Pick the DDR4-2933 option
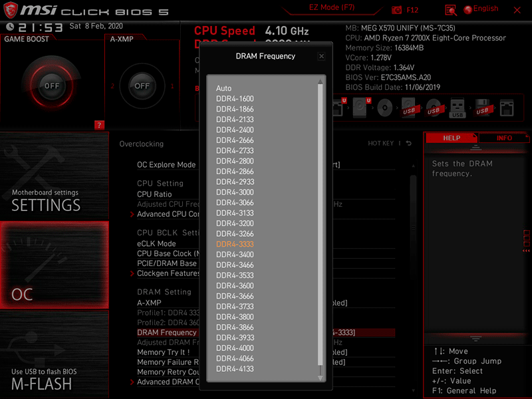Viewport: 532px width, 399px height. [235, 182]
